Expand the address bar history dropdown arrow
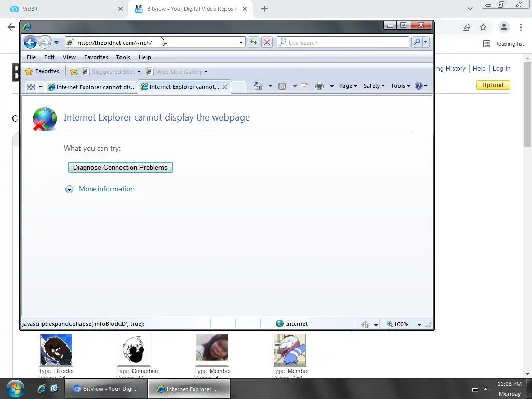Image resolution: width=532 pixels, height=399 pixels. click(x=241, y=43)
